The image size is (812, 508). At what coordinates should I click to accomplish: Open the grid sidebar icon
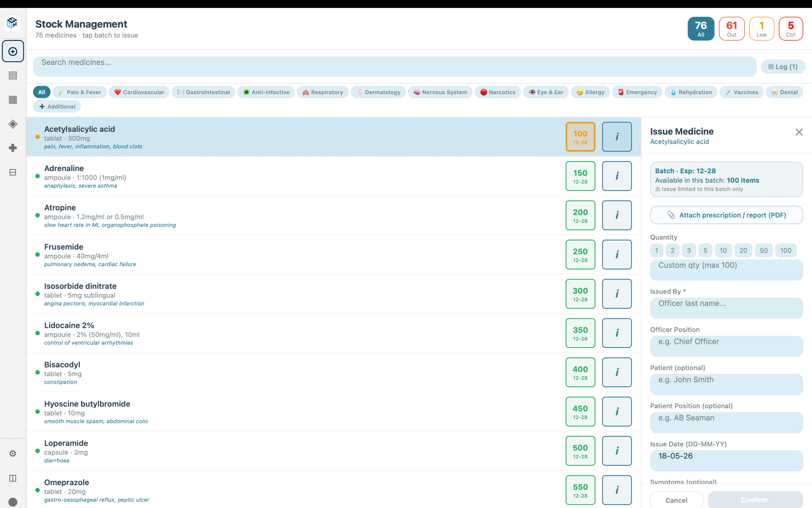click(x=13, y=100)
